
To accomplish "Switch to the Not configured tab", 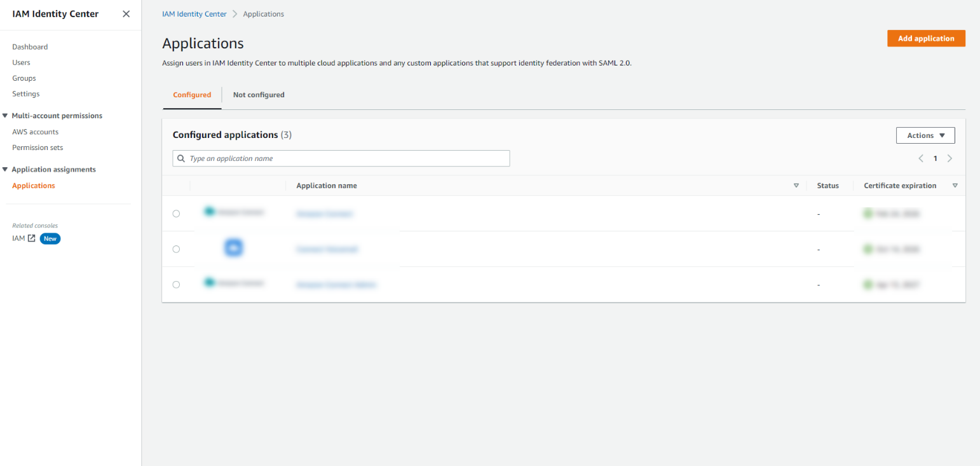I will (x=258, y=94).
